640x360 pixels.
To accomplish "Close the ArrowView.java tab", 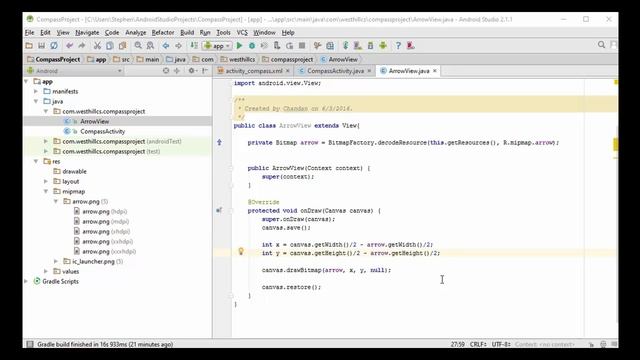I will (x=435, y=71).
